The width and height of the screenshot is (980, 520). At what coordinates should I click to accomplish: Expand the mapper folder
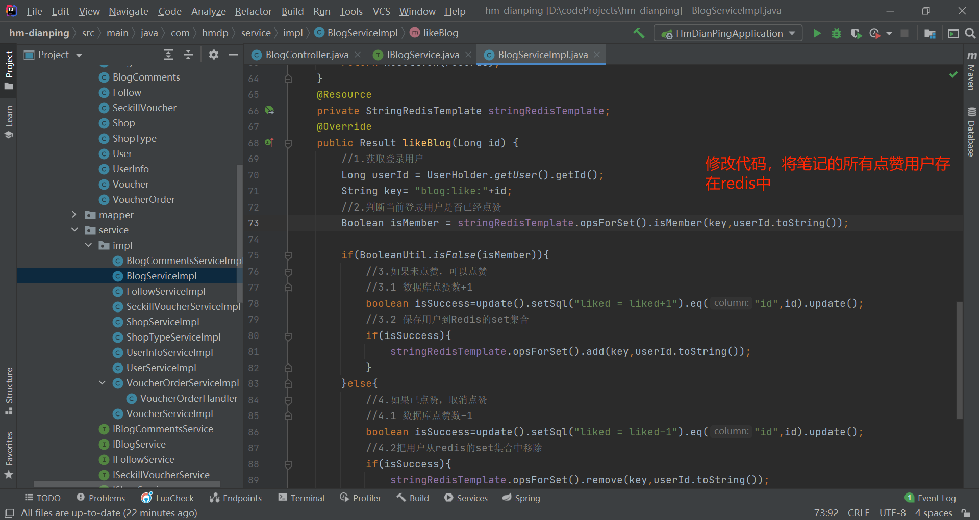(74, 215)
